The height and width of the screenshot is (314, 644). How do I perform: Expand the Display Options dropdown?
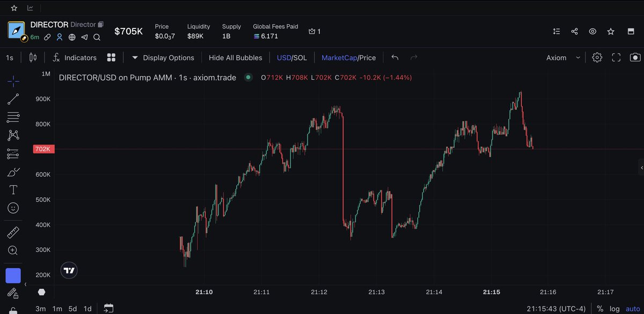[x=163, y=57]
